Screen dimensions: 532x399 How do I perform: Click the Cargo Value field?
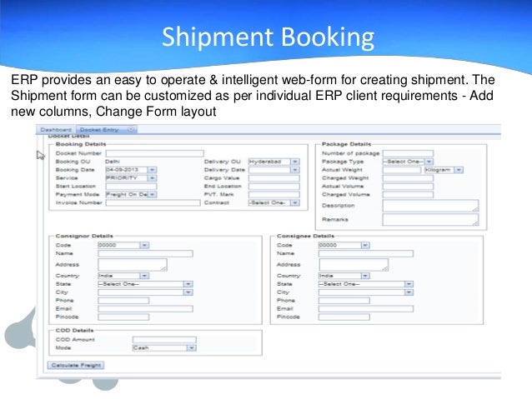(x=274, y=178)
